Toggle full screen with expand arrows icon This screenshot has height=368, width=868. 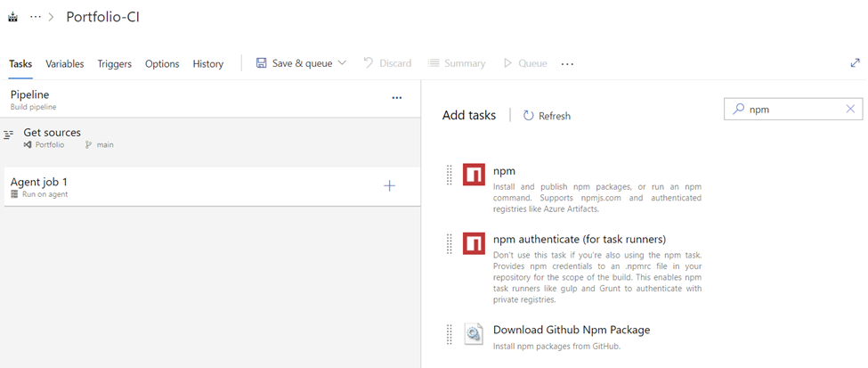(x=856, y=63)
